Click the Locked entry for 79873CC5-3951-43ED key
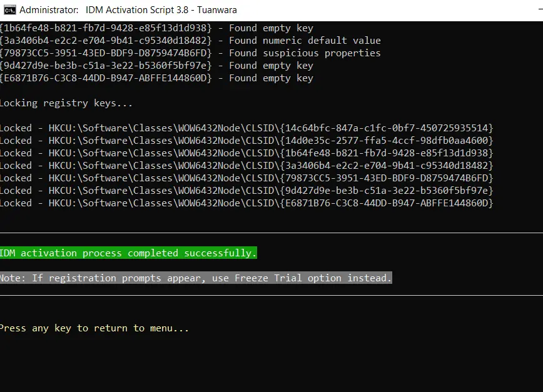The width and height of the screenshot is (543, 392). [246, 178]
